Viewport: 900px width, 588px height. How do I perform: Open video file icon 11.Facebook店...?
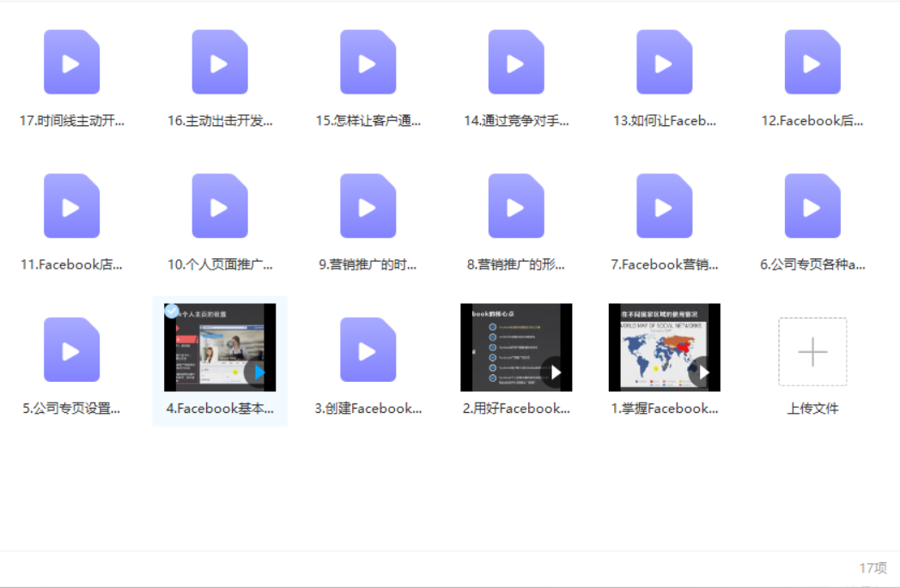point(72,206)
